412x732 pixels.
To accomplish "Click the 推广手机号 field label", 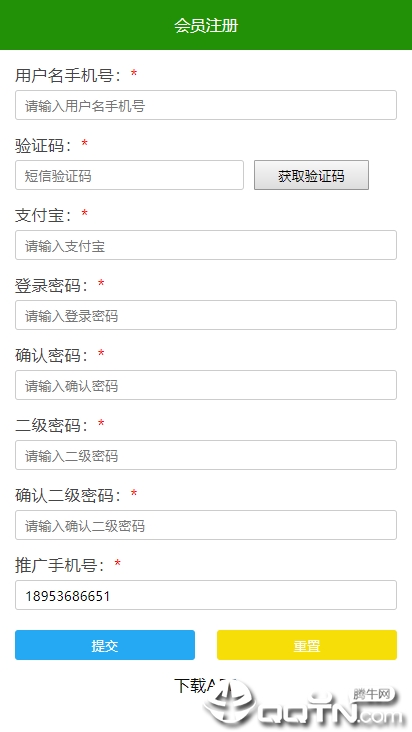I will (59, 565).
